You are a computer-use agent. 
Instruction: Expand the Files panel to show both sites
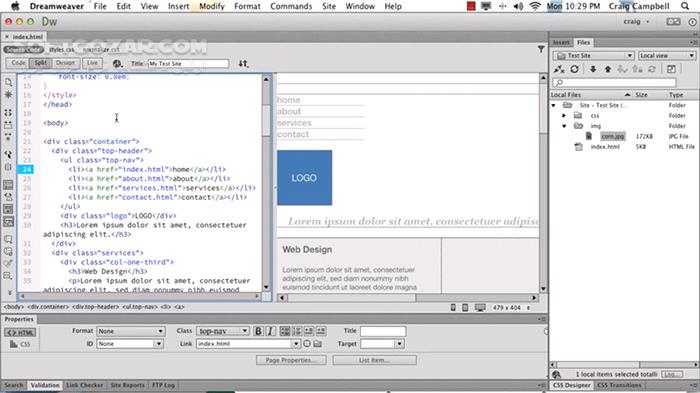pyautogui.click(x=671, y=69)
